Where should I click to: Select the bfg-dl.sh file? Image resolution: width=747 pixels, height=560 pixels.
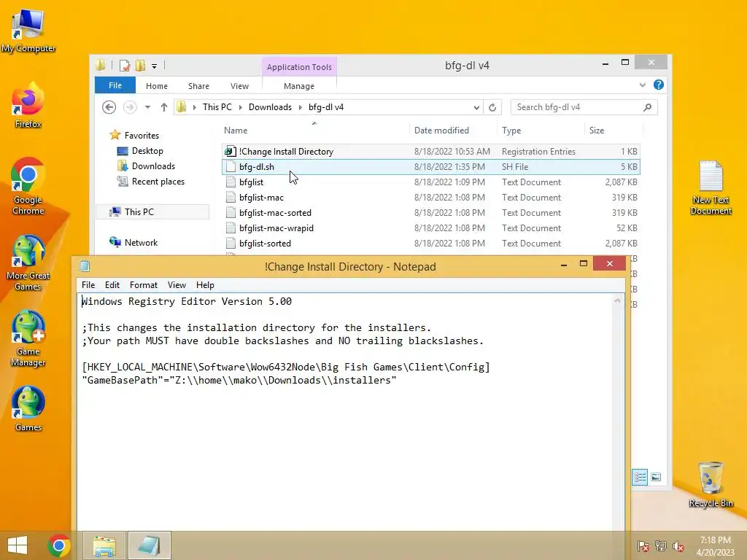431,167
